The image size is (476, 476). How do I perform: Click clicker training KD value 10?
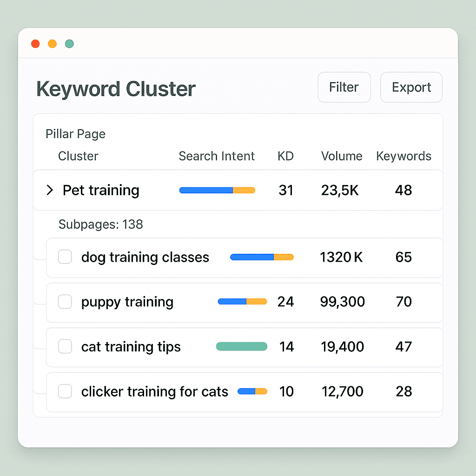(x=286, y=391)
